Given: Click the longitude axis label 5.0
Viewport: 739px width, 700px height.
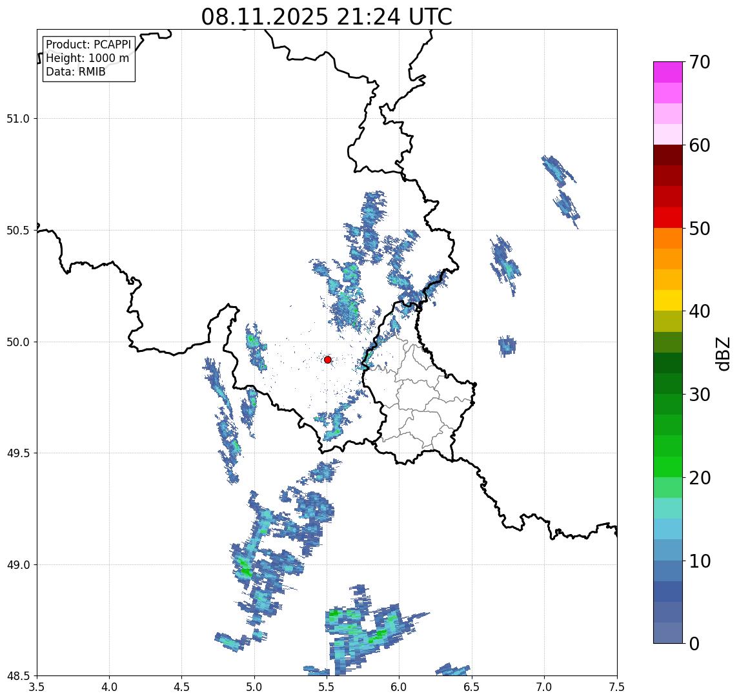Looking at the screenshot, I should tap(254, 687).
